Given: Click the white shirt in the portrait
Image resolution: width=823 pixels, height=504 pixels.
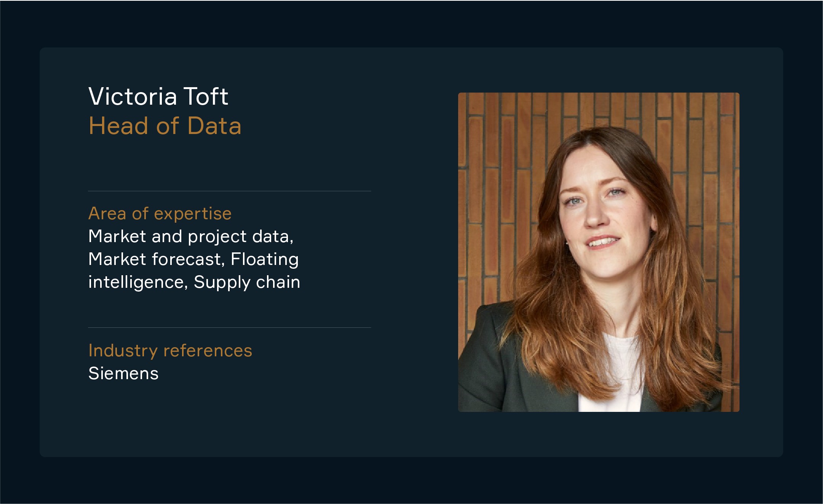Looking at the screenshot, I should point(613,373).
